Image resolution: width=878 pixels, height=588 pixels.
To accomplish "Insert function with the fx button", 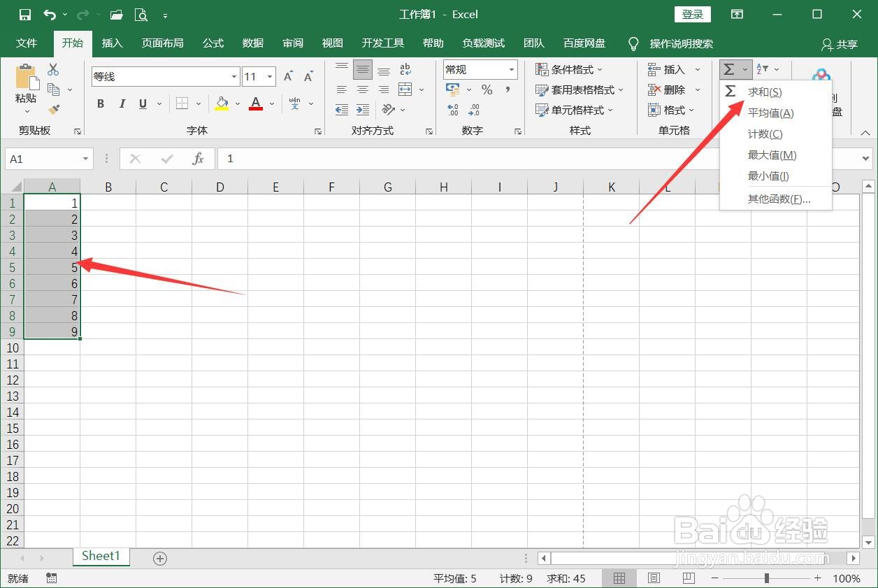I will pos(198,159).
